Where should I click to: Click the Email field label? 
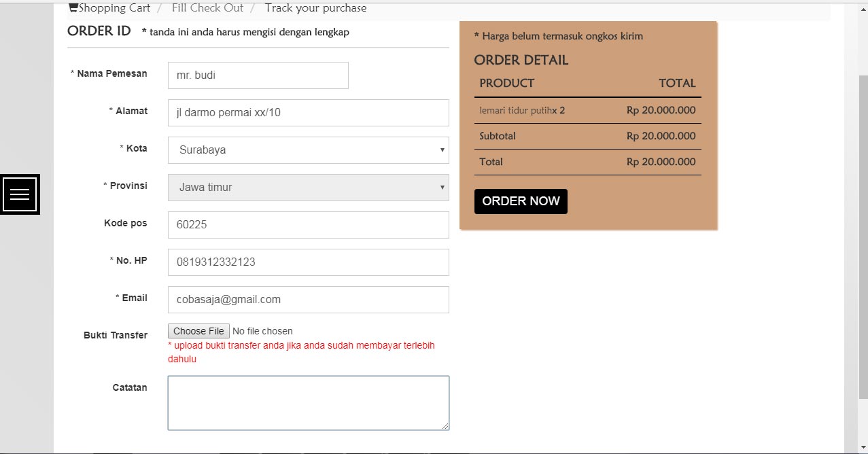pos(134,298)
